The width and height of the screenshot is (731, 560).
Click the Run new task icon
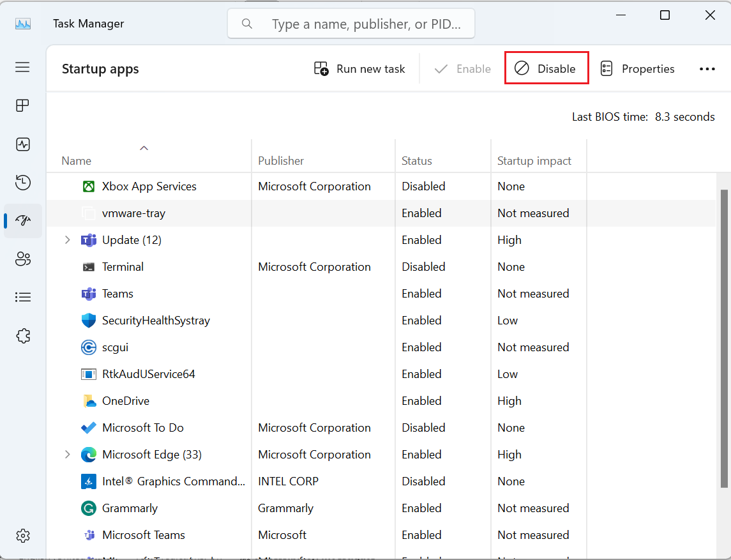point(319,68)
